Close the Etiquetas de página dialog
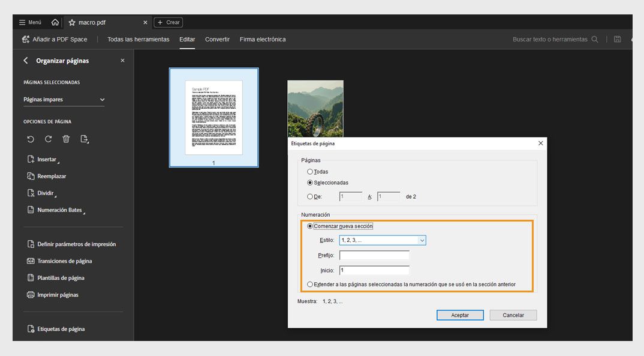 [540, 143]
